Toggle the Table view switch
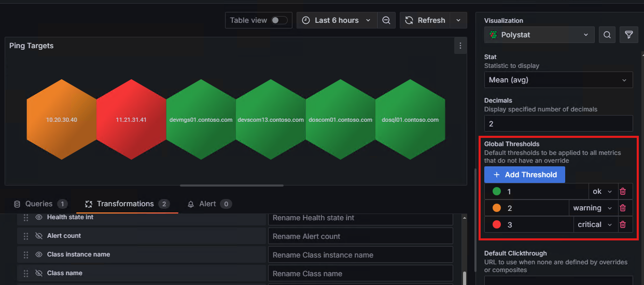 pos(279,20)
